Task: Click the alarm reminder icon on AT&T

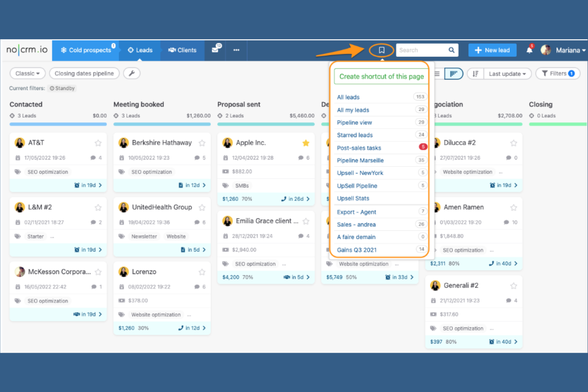Action: coord(77,185)
